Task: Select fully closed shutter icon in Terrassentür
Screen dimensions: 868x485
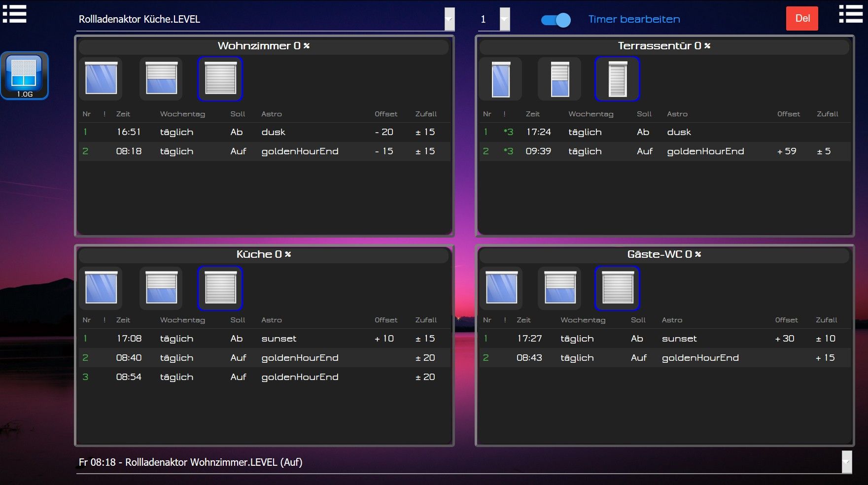Action: click(x=617, y=79)
